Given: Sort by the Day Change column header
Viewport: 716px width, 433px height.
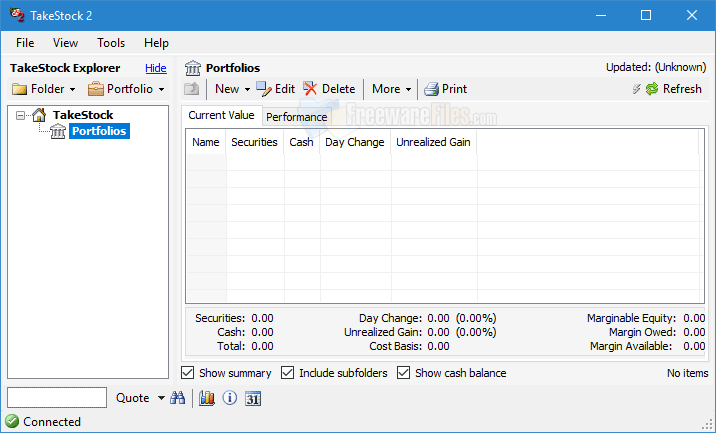Looking at the screenshot, I should [x=355, y=143].
